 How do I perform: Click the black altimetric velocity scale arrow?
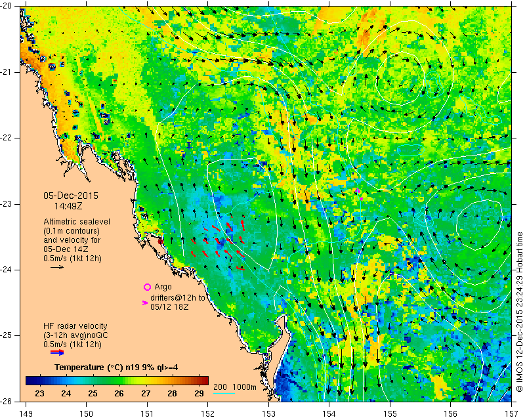[x=57, y=267]
